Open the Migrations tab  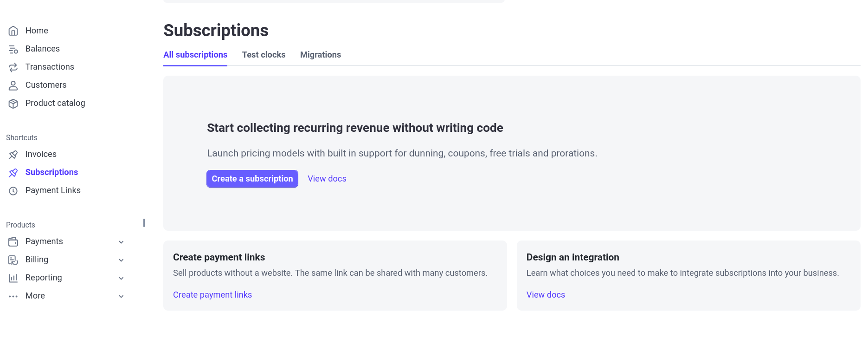[x=320, y=55]
